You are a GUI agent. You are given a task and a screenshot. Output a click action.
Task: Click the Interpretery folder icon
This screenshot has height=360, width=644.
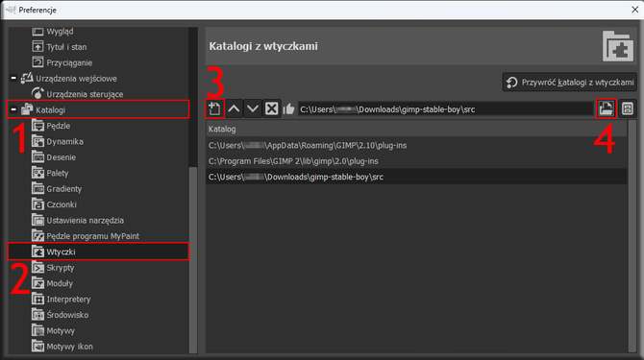37,299
